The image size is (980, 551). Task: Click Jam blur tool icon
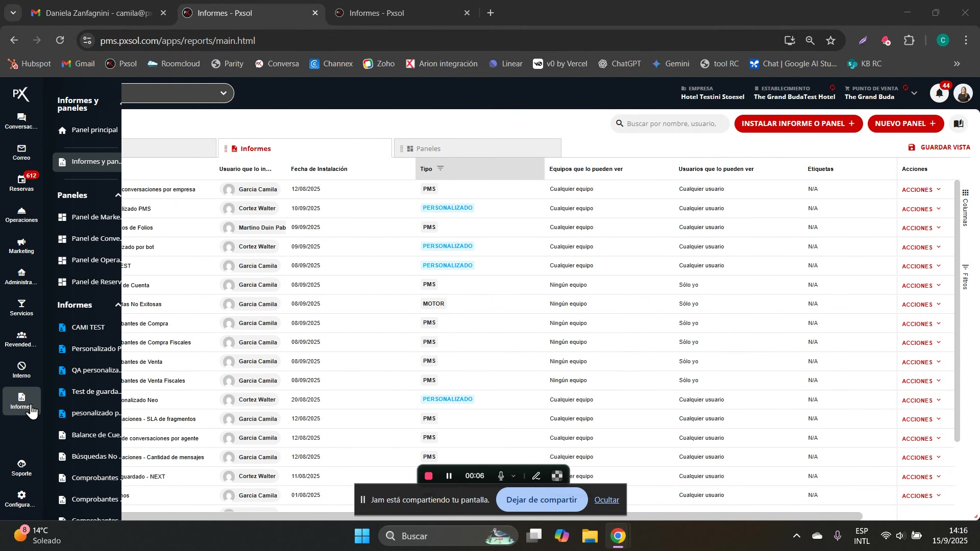[557, 476]
